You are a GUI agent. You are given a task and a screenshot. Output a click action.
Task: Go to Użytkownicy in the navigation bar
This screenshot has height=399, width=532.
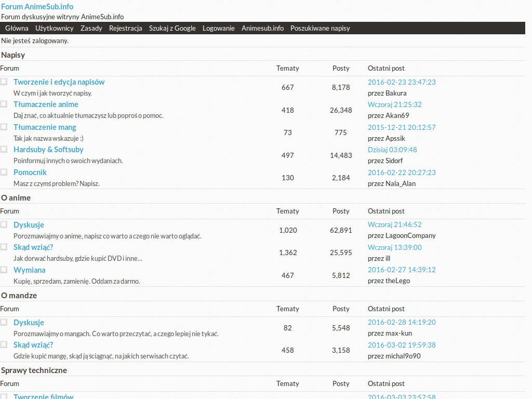[x=55, y=28]
